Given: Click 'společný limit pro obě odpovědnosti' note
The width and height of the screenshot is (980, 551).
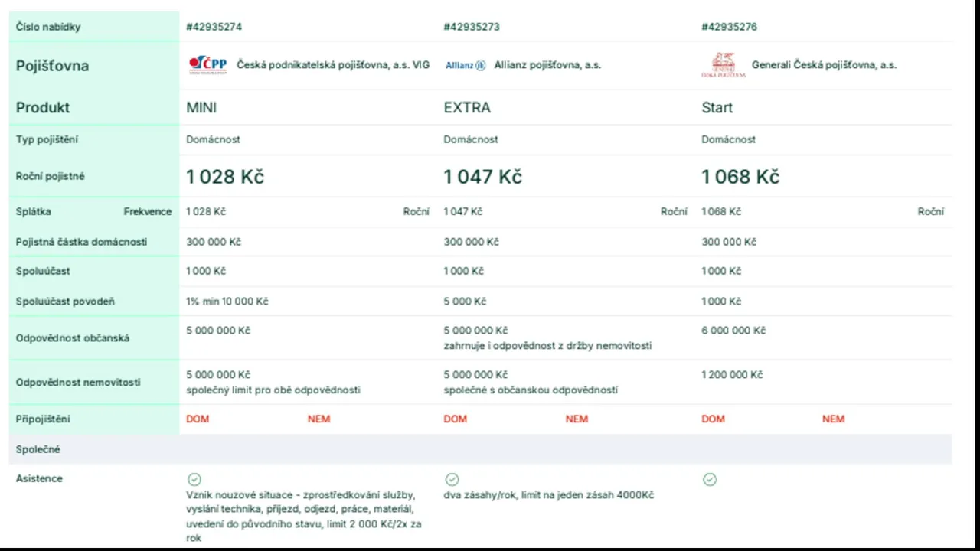Looking at the screenshot, I should [x=273, y=390].
